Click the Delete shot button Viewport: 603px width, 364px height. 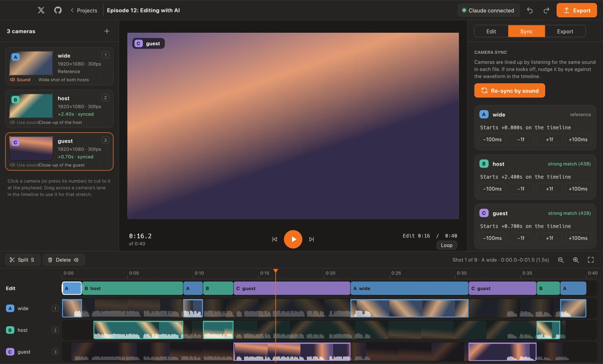63,260
